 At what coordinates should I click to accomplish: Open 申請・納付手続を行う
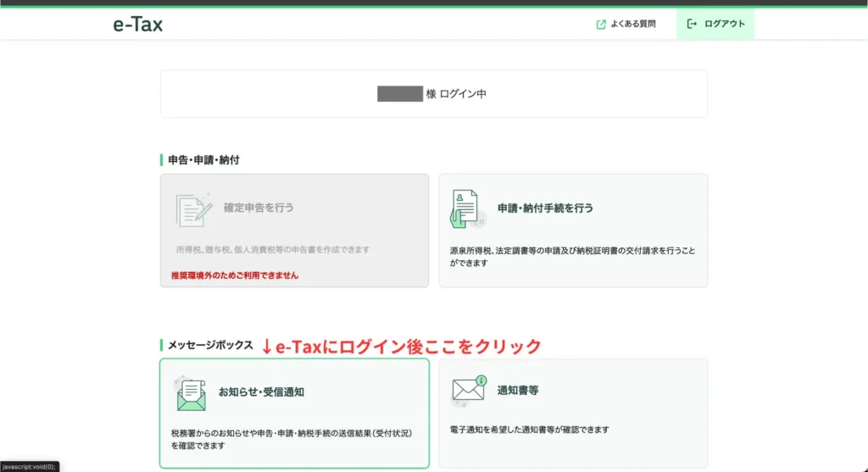click(x=573, y=230)
